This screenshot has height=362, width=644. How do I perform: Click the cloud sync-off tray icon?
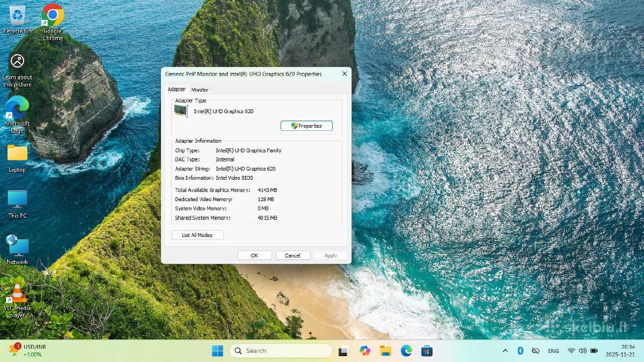click(x=535, y=351)
